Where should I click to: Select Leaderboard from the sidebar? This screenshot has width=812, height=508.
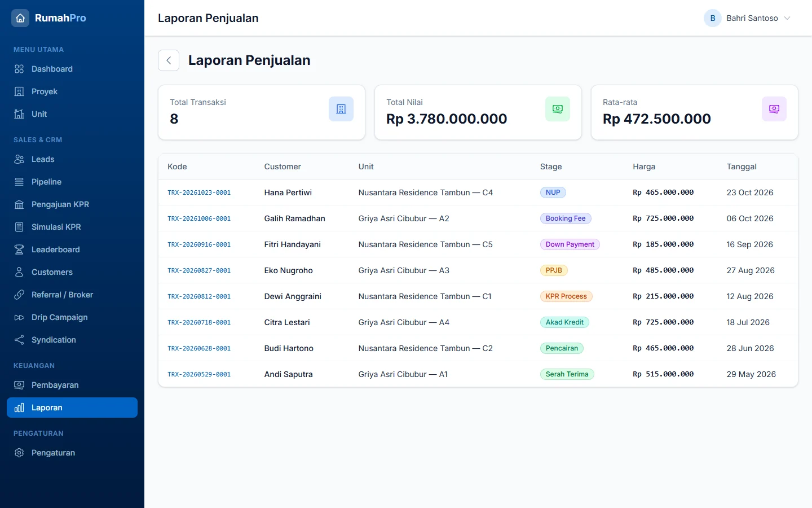click(72, 249)
